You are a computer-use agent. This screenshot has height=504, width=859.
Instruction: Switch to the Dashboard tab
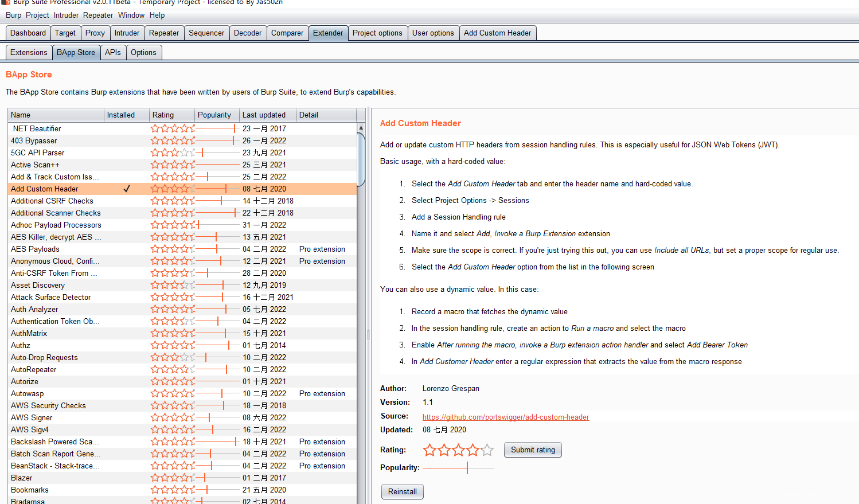pyautogui.click(x=28, y=33)
